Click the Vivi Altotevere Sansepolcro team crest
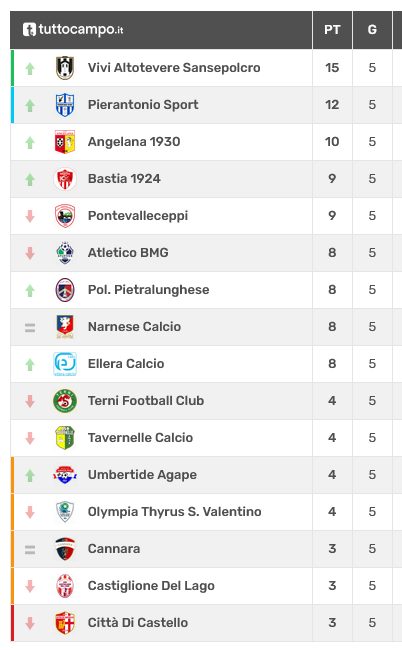Image resolution: width=402 pixels, height=650 pixels. pyautogui.click(x=65, y=68)
